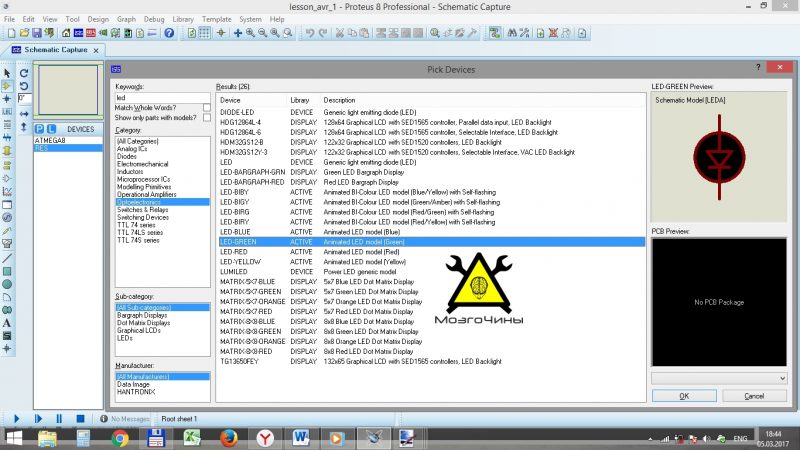Select 'Dot Matrix Displays' sub-category

162,323
